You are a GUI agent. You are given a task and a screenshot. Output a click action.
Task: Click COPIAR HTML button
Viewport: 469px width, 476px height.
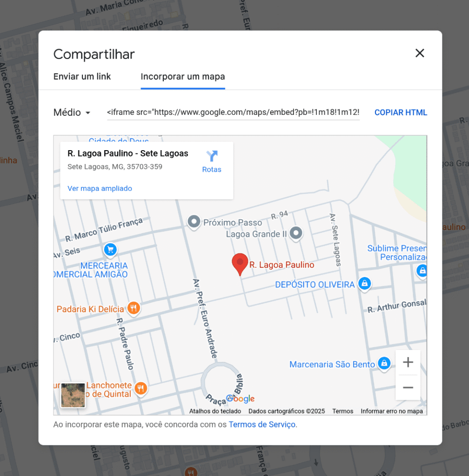pyautogui.click(x=401, y=112)
